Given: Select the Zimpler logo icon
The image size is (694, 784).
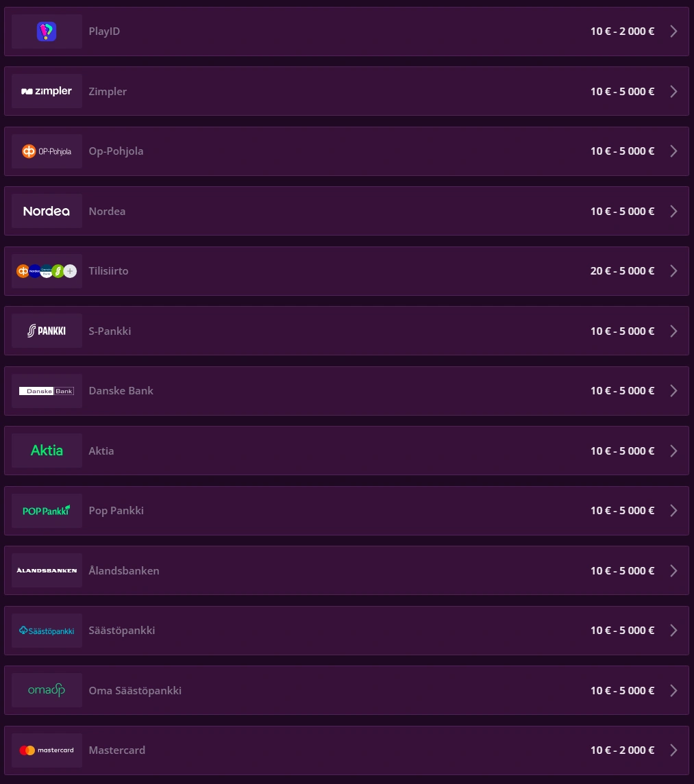Looking at the screenshot, I should tap(47, 91).
